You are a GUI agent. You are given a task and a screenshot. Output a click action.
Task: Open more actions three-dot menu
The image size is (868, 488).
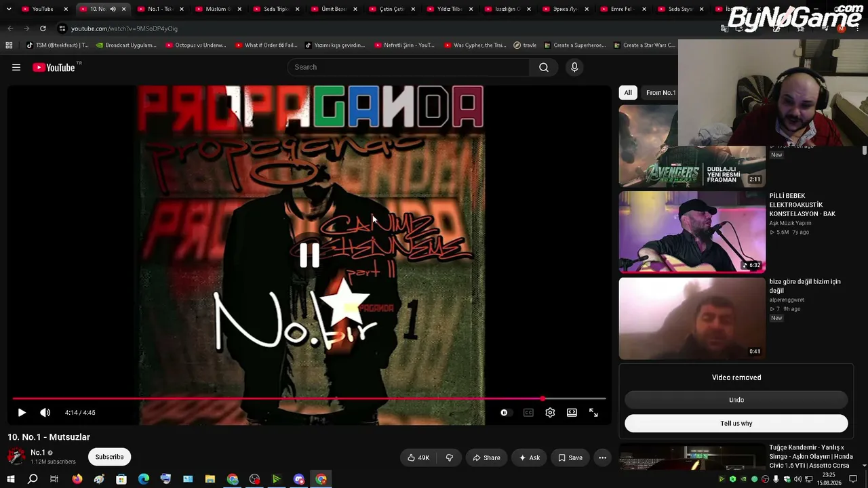(602, 457)
